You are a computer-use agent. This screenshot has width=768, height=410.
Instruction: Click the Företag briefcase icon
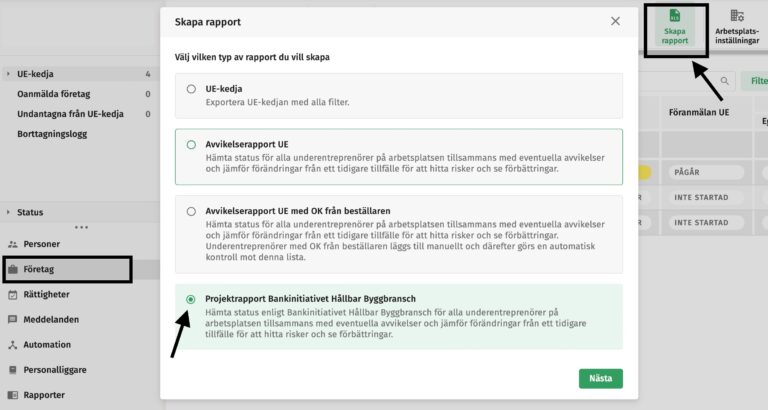point(12,269)
